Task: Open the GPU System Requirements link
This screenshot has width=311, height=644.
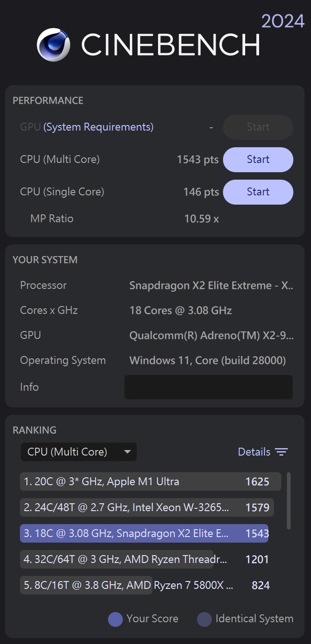Action: (x=98, y=127)
